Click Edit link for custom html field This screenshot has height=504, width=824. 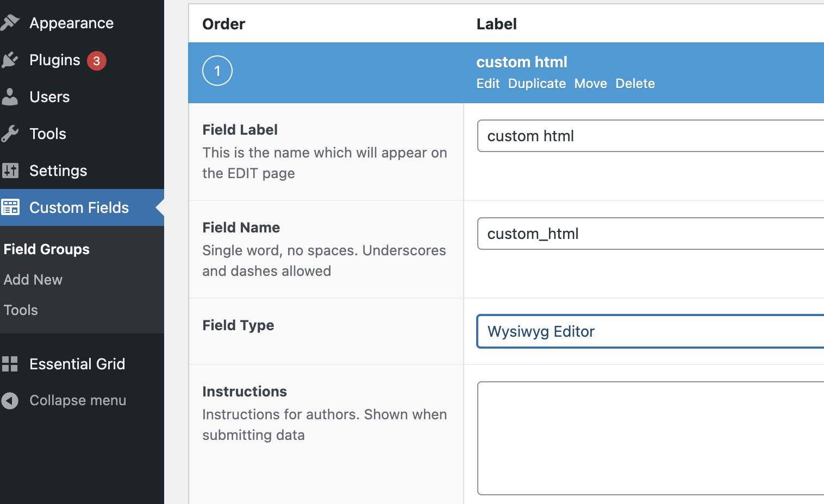pos(488,84)
